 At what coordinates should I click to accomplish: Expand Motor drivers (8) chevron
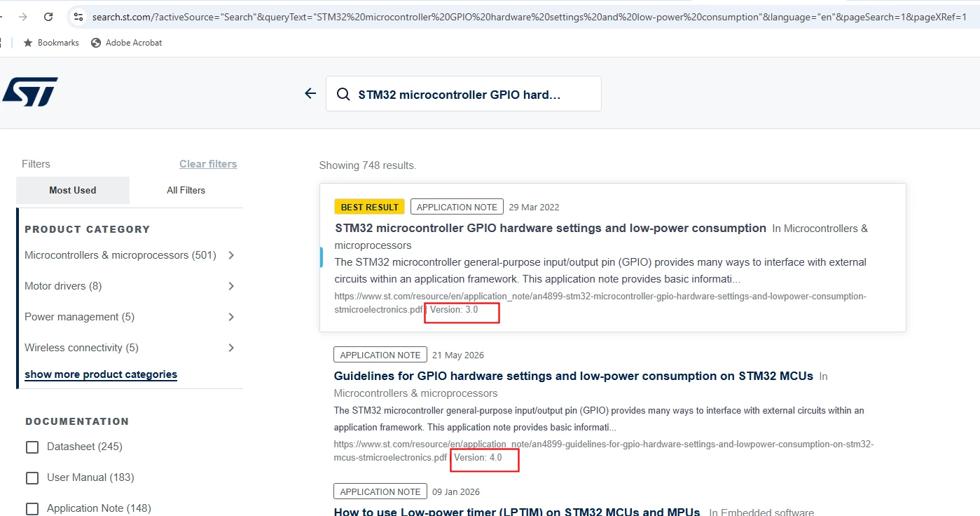pyautogui.click(x=231, y=286)
